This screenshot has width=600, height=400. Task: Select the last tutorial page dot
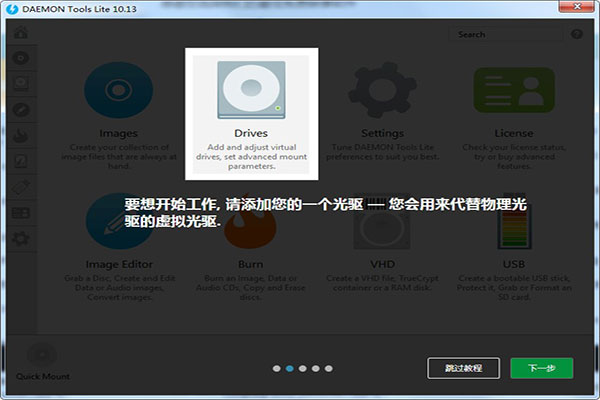click(x=328, y=369)
